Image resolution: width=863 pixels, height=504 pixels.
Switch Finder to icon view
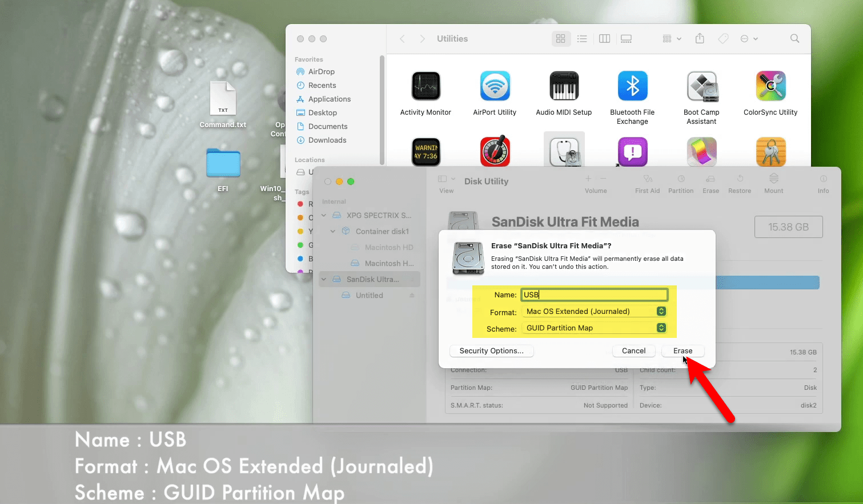click(561, 39)
